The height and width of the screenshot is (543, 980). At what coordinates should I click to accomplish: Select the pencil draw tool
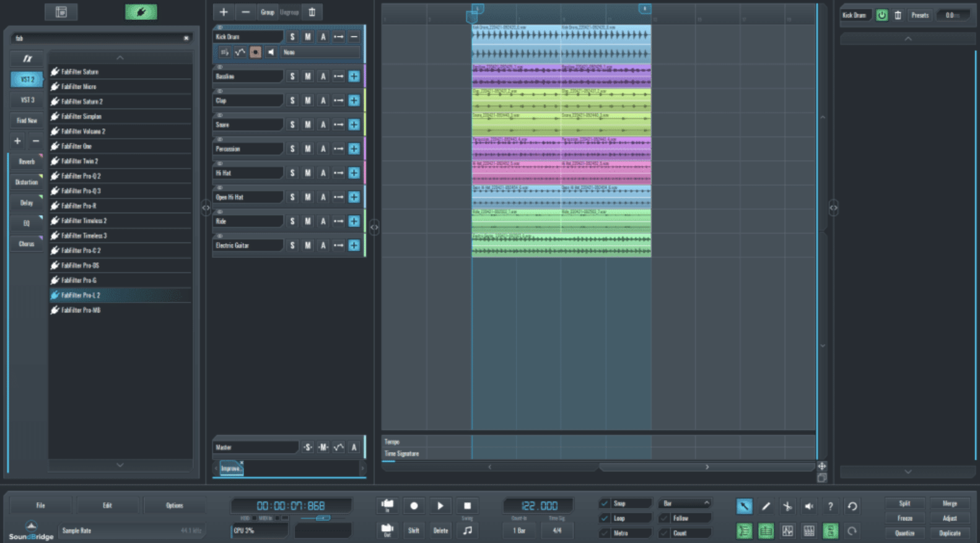click(766, 506)
